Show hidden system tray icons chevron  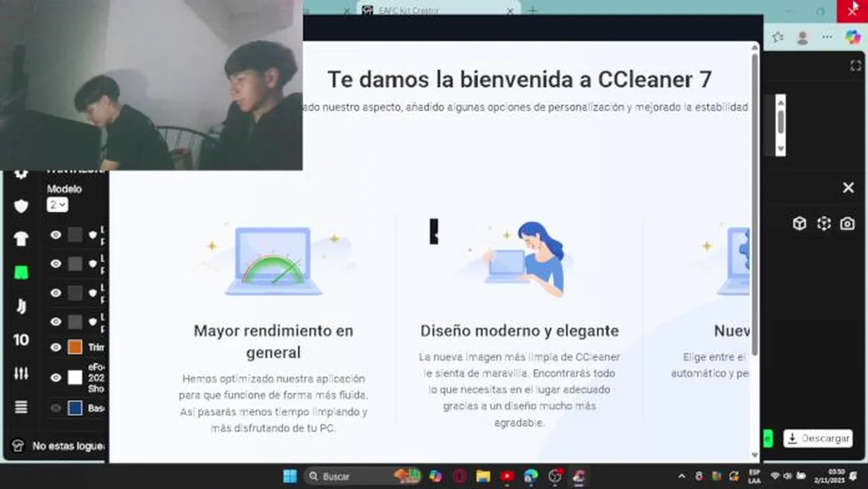[x=682, y=476]
